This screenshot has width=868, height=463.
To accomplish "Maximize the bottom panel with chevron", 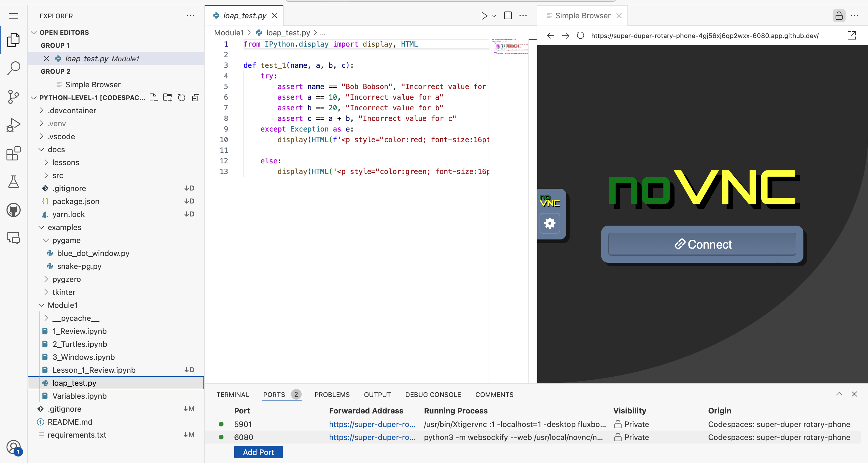I will point(839,394).
